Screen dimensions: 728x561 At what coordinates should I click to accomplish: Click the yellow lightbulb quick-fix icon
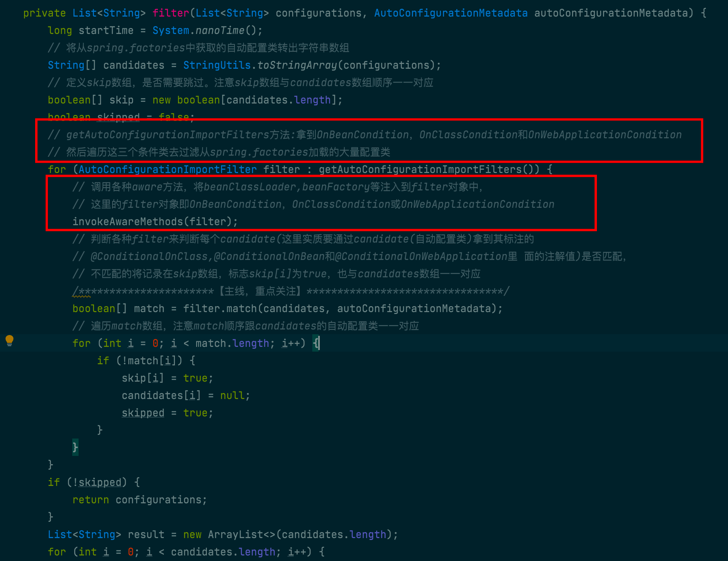click(x=9, y=340)
